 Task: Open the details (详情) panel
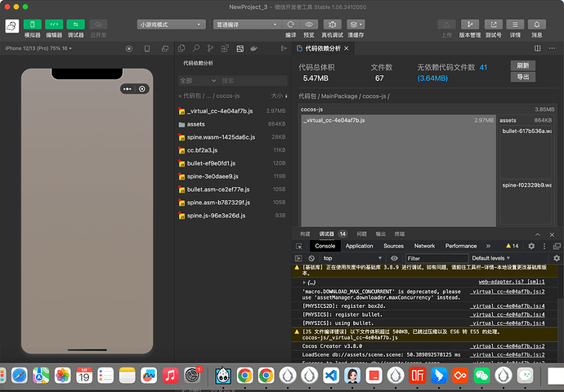tap(515, 24)
